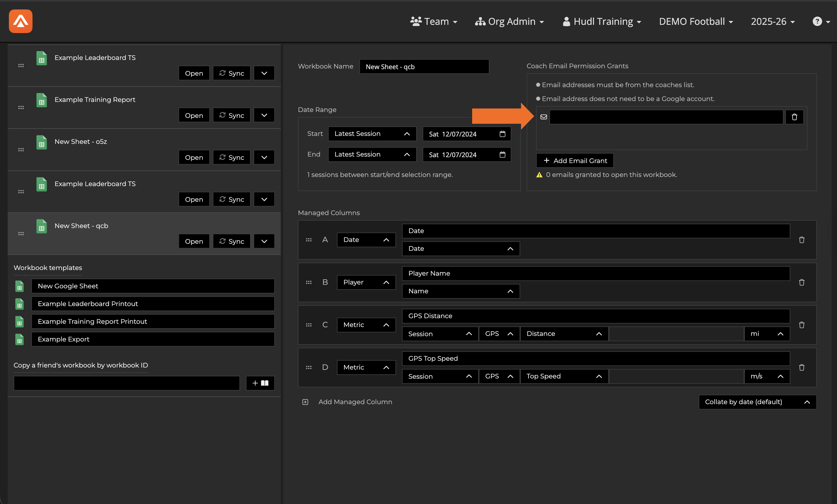Click the coach email address input field
The height and width of the screenshot is (504, 837).
666,117
